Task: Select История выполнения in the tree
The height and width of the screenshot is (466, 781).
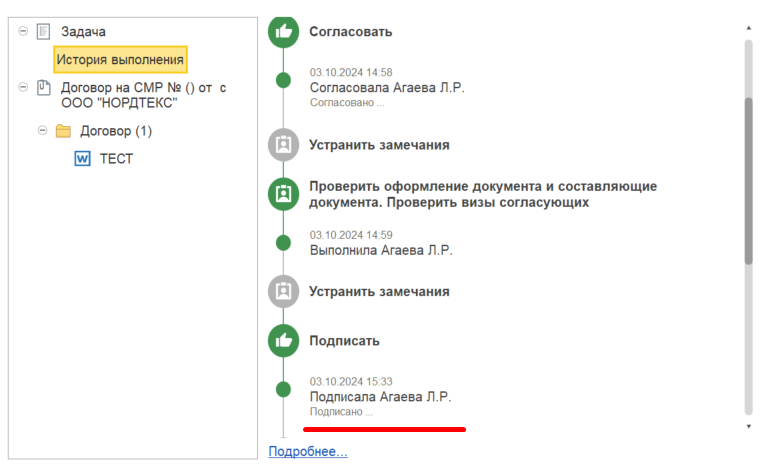Action: tap(120, 60)
